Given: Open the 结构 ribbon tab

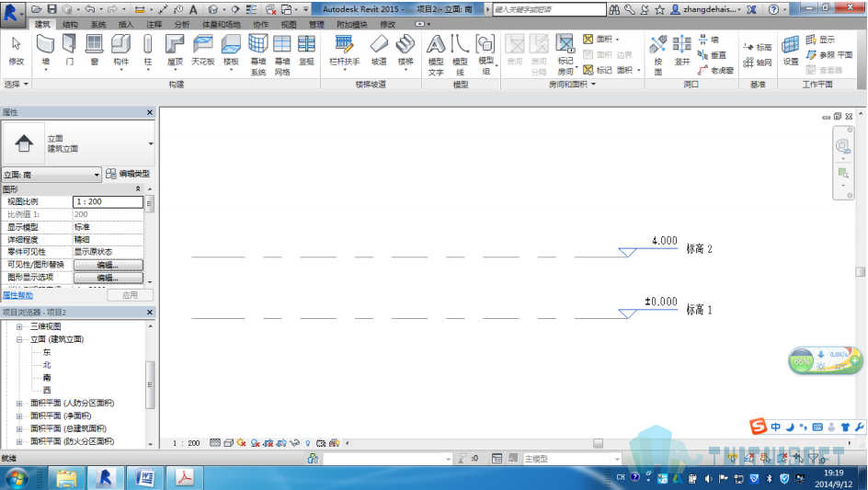Looking at the screenshot, I should (70, 24).
